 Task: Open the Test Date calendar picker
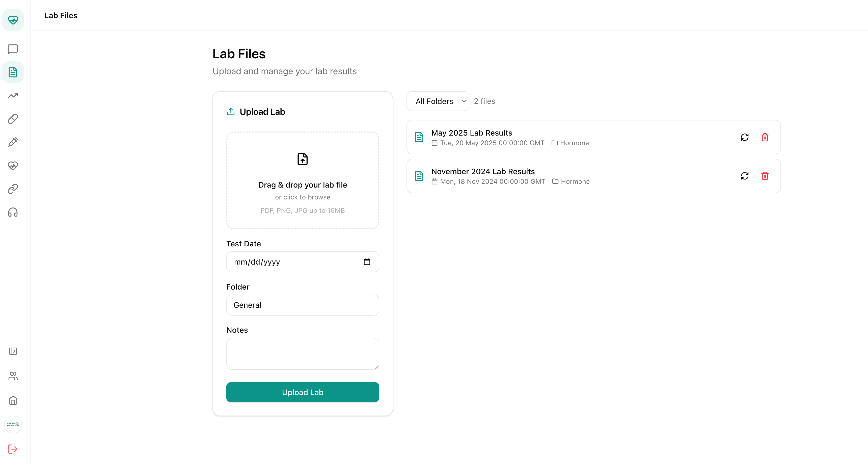pyautogui.click(x=367, y=262)
